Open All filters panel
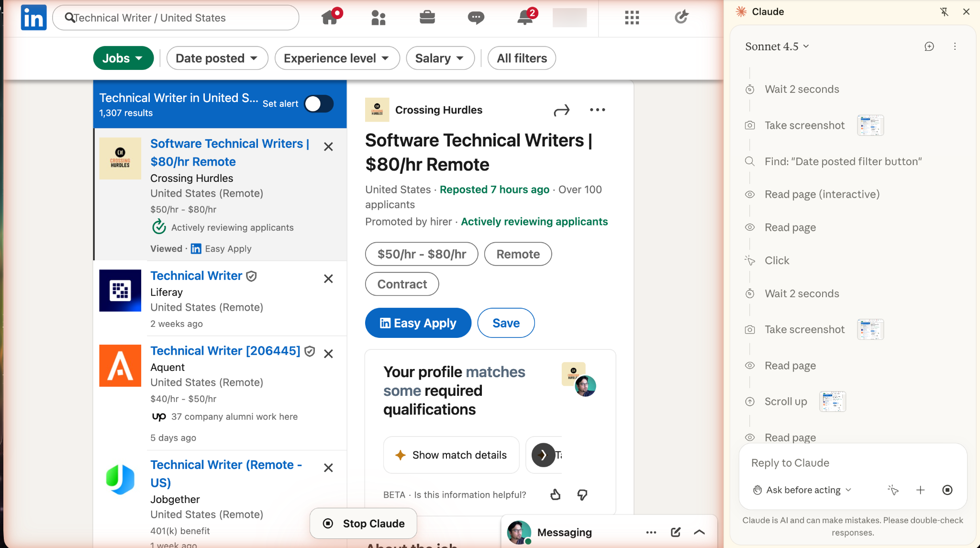980x548 pixels. point(522,58)
